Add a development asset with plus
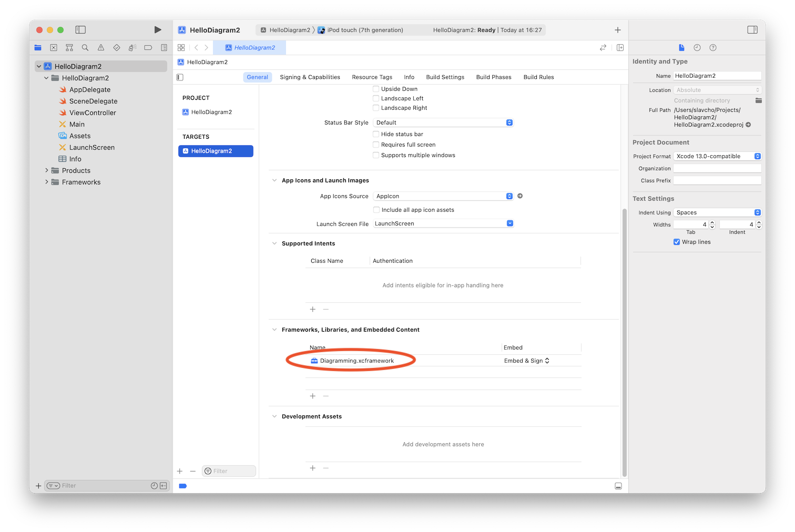 click(x=313, y=468)
